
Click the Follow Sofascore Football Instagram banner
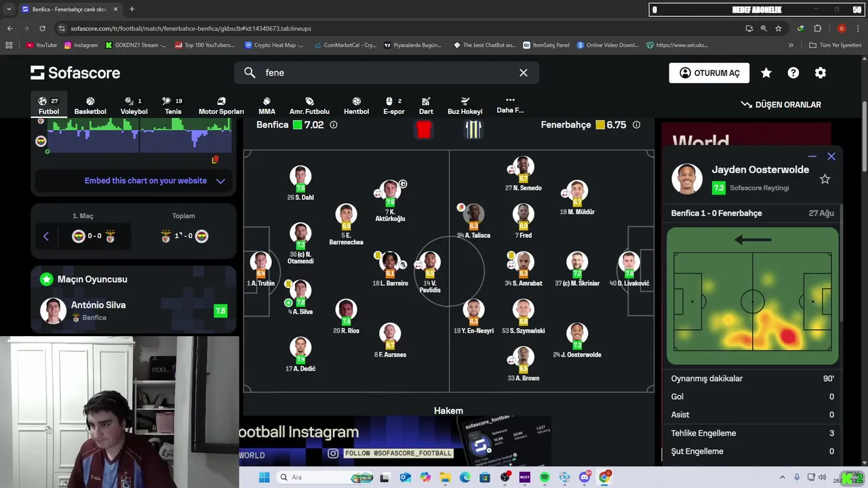click(397, 441)
